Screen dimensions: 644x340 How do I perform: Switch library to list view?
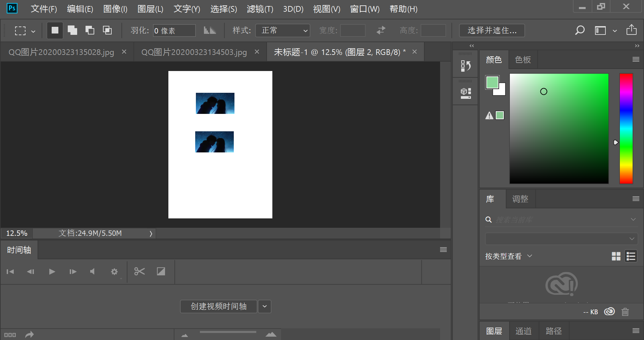click(631, 256)
